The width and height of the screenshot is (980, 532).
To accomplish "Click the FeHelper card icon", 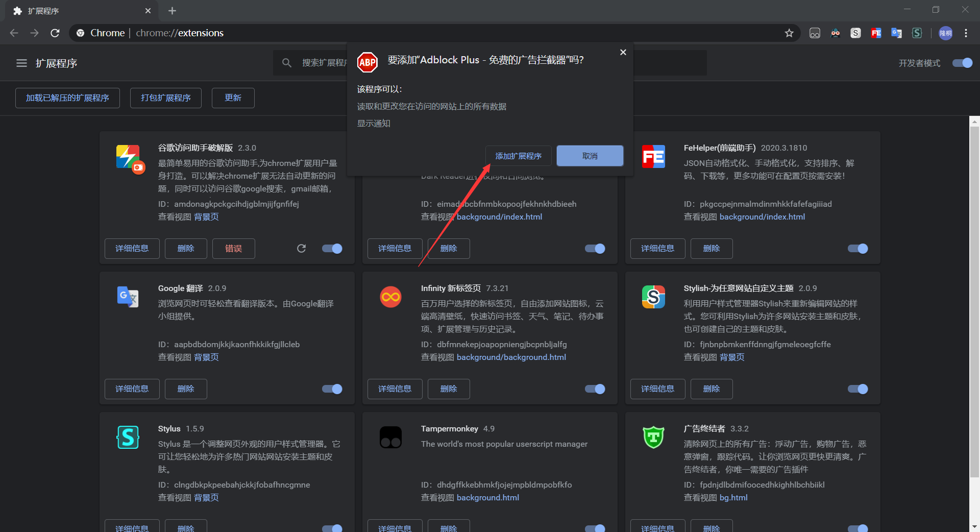I will [x=653, y=157].
